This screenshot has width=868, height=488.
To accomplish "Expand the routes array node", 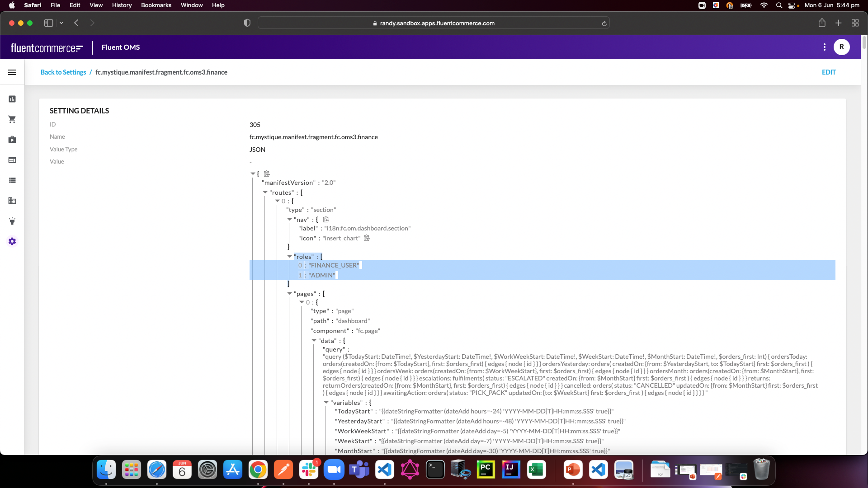I will 264,192.
